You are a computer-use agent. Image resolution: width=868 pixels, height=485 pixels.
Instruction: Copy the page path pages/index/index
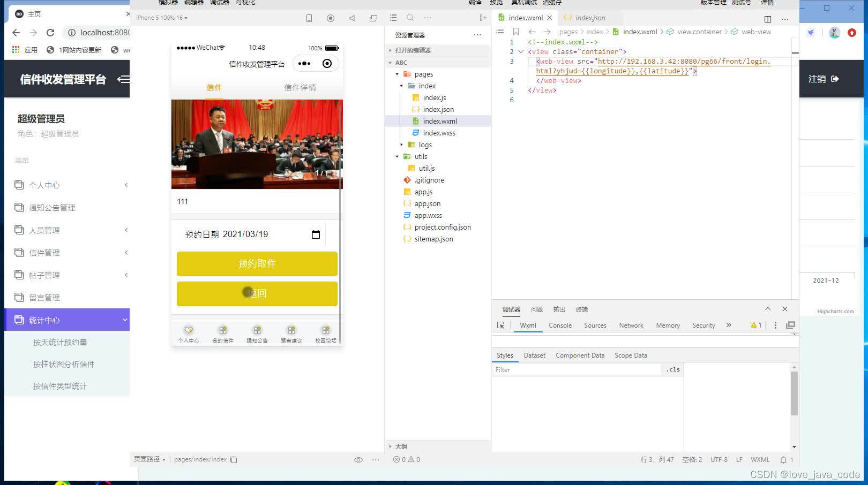click(x=234, y=460)
